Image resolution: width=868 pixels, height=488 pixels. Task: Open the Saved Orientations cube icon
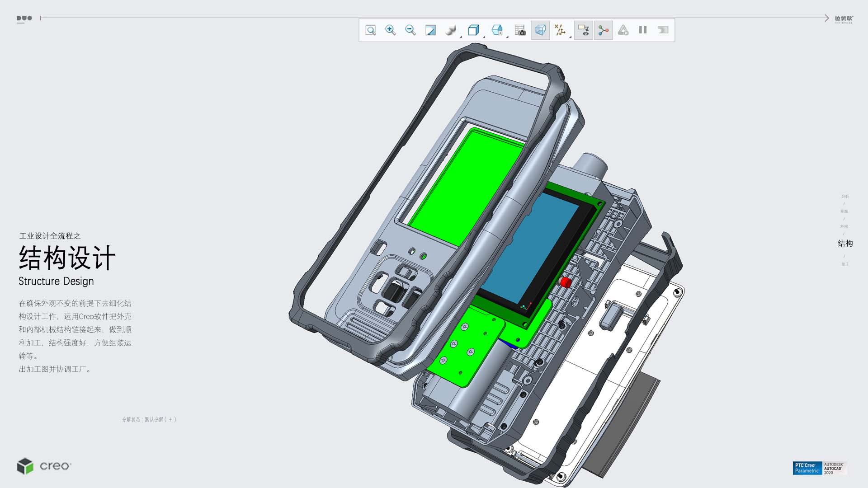(473, 30)
